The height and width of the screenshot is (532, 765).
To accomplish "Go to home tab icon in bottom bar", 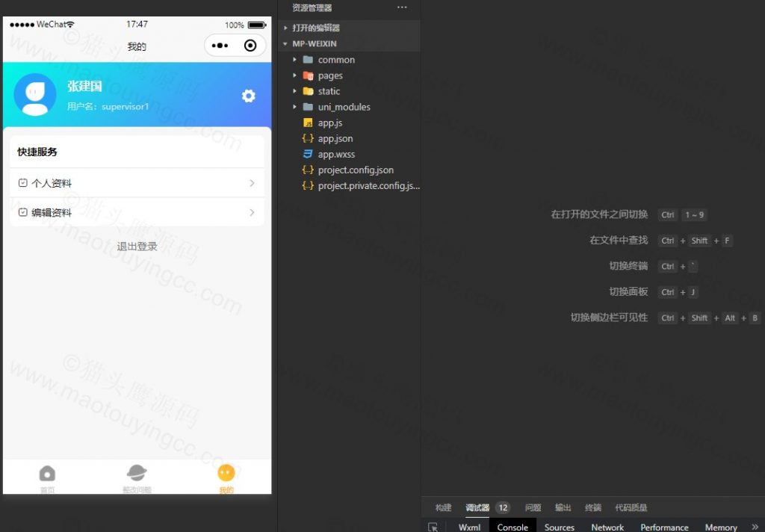I will 47,474.
